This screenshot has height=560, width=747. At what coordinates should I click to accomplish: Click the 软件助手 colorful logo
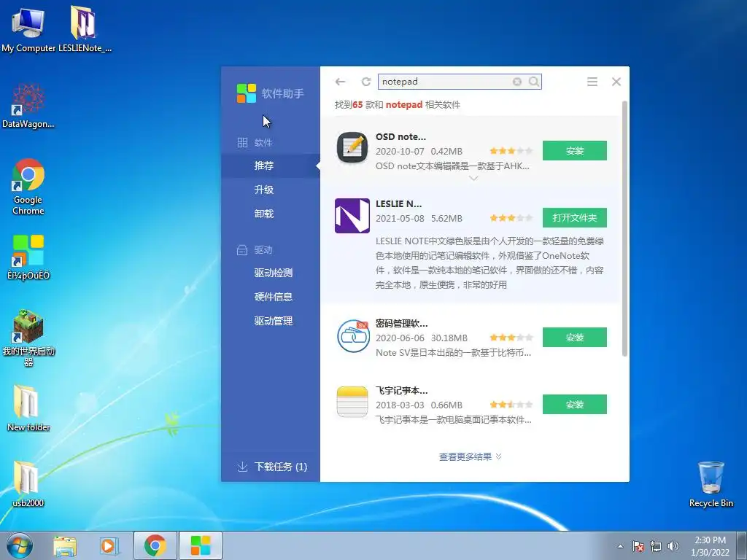[x=247, y=93]
